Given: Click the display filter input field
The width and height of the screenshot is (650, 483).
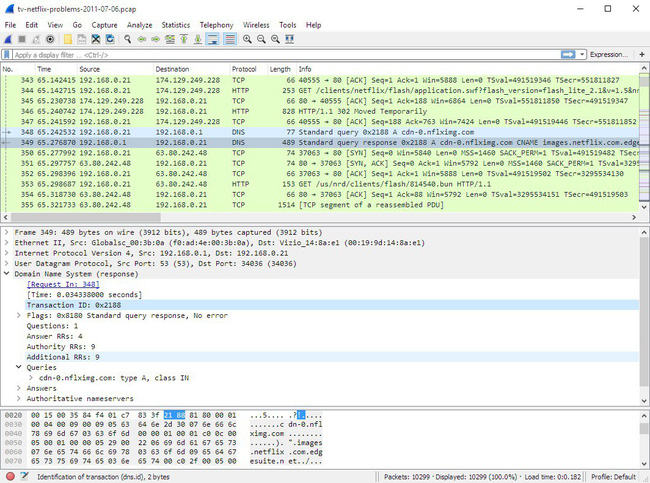Looking at the screenshot, I should [286, 55].
